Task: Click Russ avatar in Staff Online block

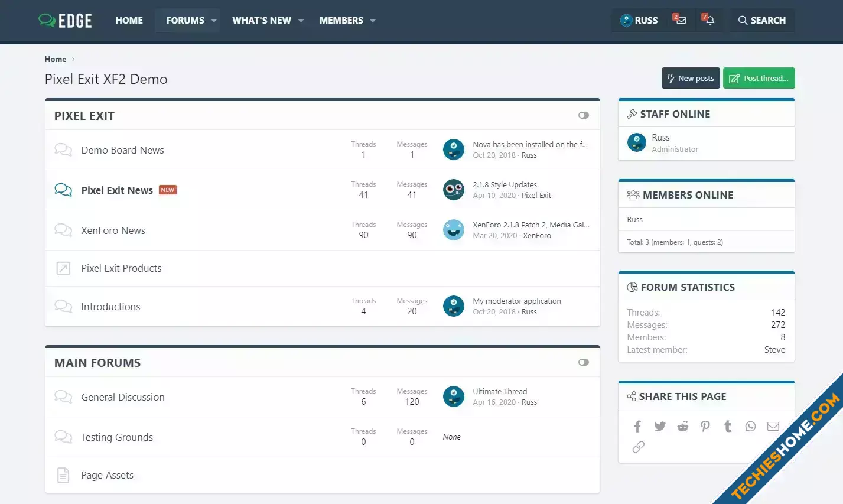Action: pos(637,142)
